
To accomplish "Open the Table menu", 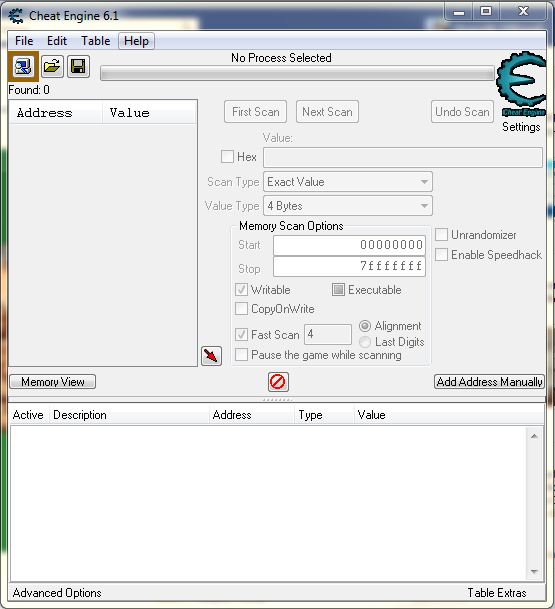I will tap(96, 41).
